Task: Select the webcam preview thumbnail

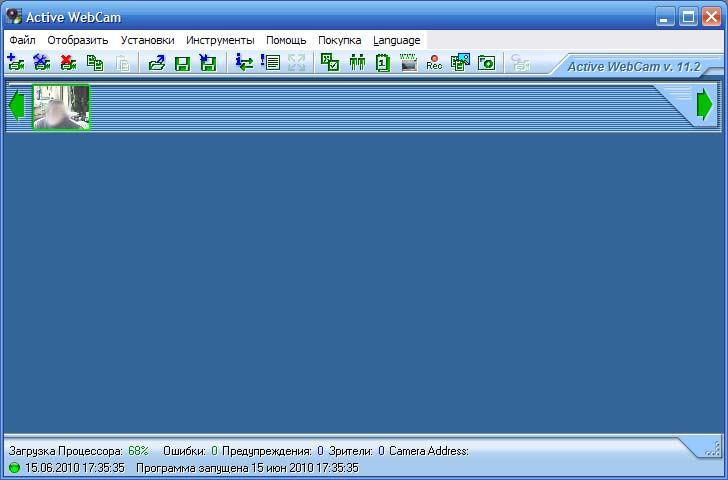Action: click(x=61, y=107)
